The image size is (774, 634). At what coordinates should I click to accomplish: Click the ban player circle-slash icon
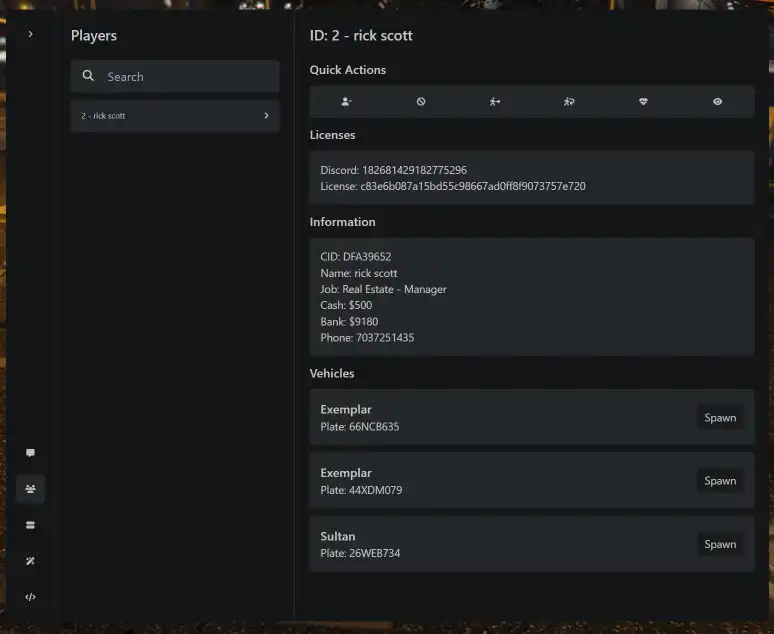click(421, 102)
